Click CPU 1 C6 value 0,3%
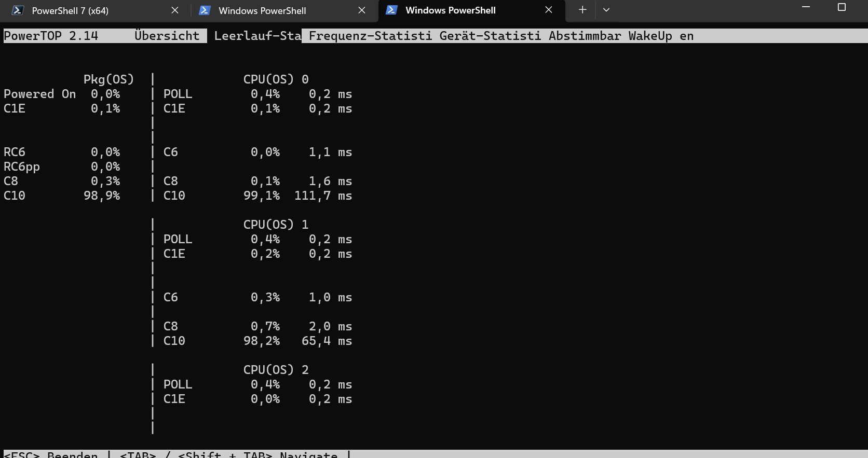868x458 pixels. (265, 297)
